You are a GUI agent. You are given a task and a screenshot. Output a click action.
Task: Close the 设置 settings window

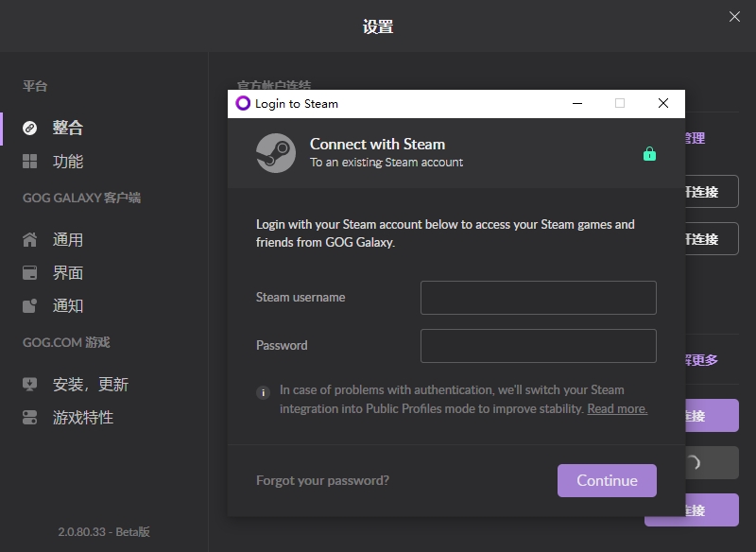[734, 17]
